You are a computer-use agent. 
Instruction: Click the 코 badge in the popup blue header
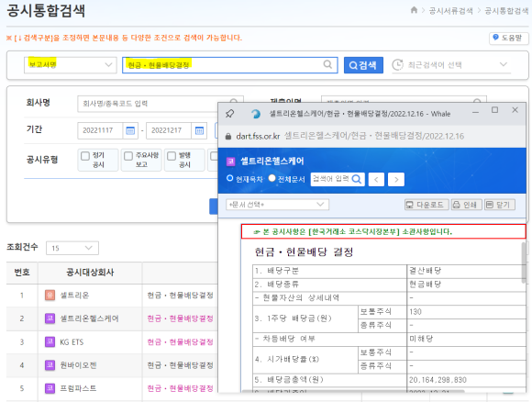pyautogui.click(x=231, y=162)
